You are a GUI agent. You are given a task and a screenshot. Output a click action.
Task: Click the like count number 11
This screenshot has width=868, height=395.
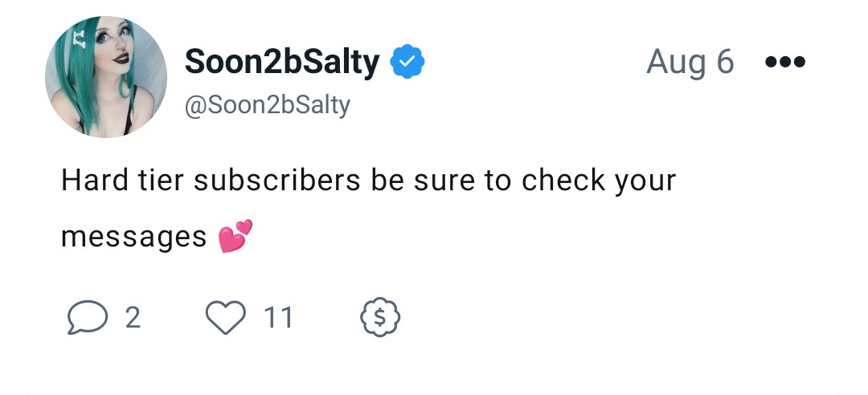click(x=278, y=318)
